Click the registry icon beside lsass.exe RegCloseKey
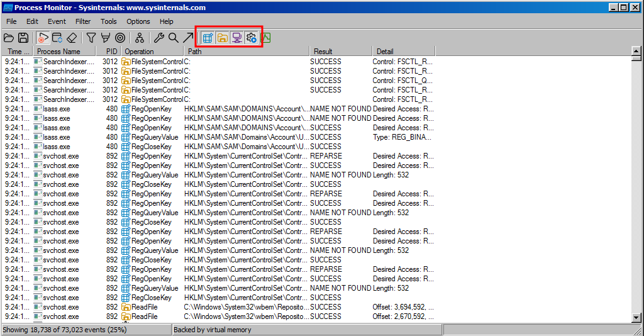This screenshot has height=336, width=644. click(126, 147)
